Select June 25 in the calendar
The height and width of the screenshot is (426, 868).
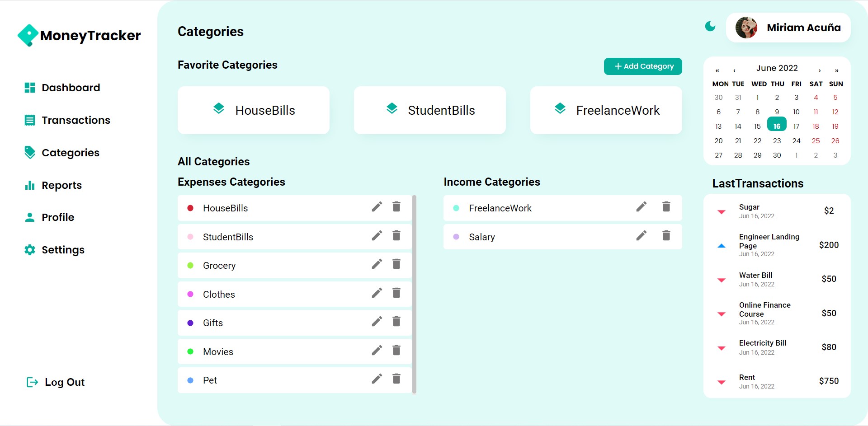click(816, 141)
